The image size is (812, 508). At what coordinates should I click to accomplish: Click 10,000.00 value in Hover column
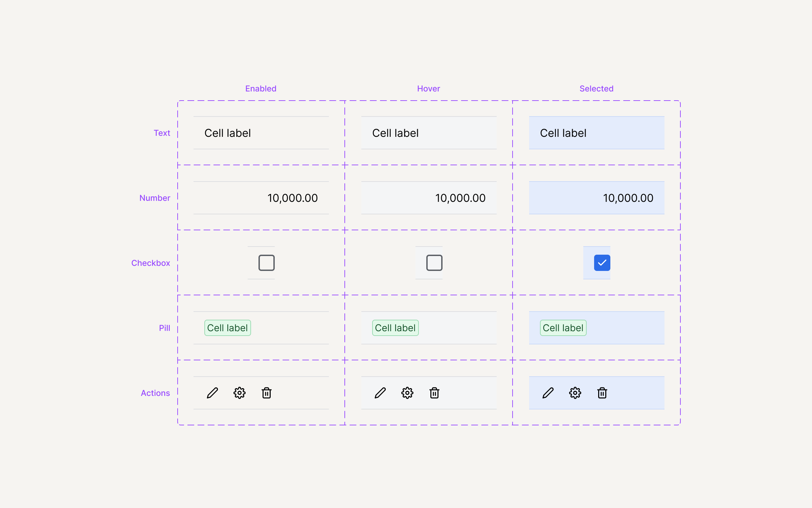pyautogui.click(x=460, y=198)
